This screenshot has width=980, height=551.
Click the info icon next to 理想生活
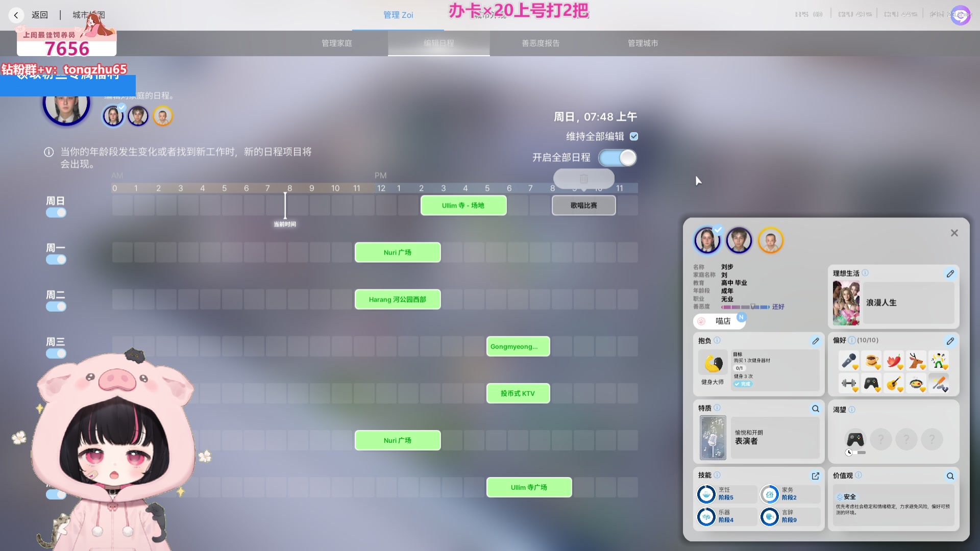tap(865, 273)
